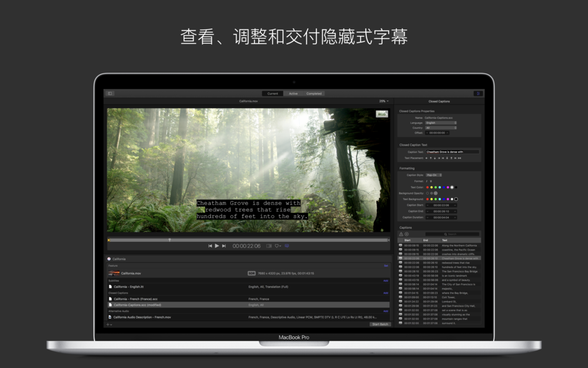588x368 pixels.
Task: Click Add next to the Subtitles section
Action: tap(386, 280)
